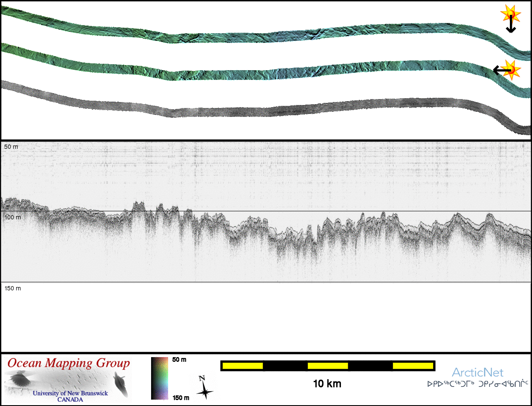This screenshot has width=532, height=406.
Task: Click the ArcticNet logo
Action: tap(478, 373)
